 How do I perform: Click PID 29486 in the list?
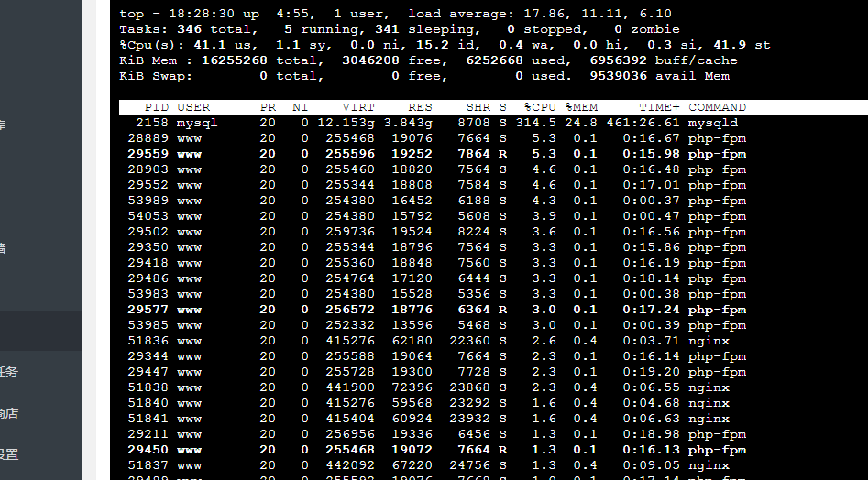pos(148,278)
